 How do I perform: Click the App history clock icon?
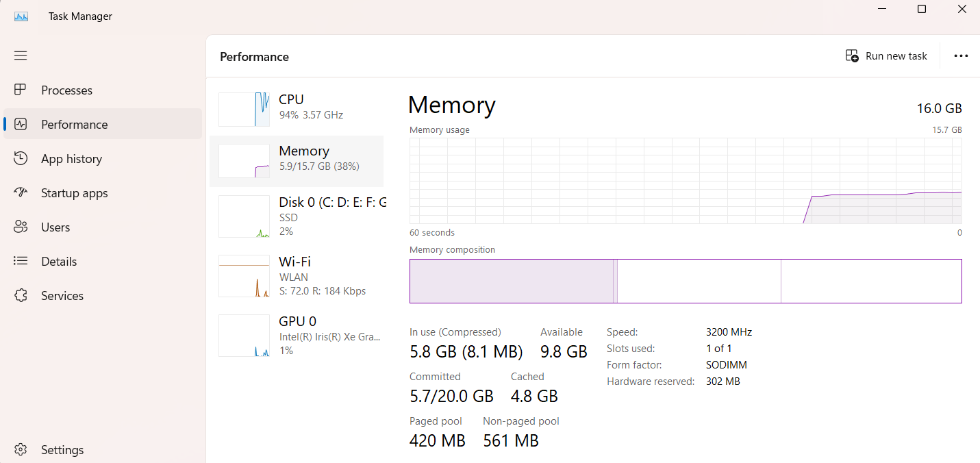click(x=21, y=158)
